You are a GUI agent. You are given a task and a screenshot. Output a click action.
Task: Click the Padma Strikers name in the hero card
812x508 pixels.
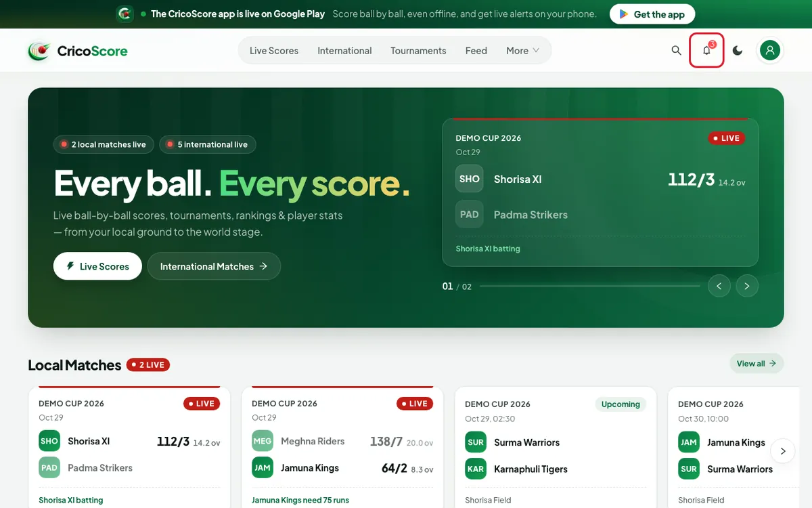click(x=531, y=215)
